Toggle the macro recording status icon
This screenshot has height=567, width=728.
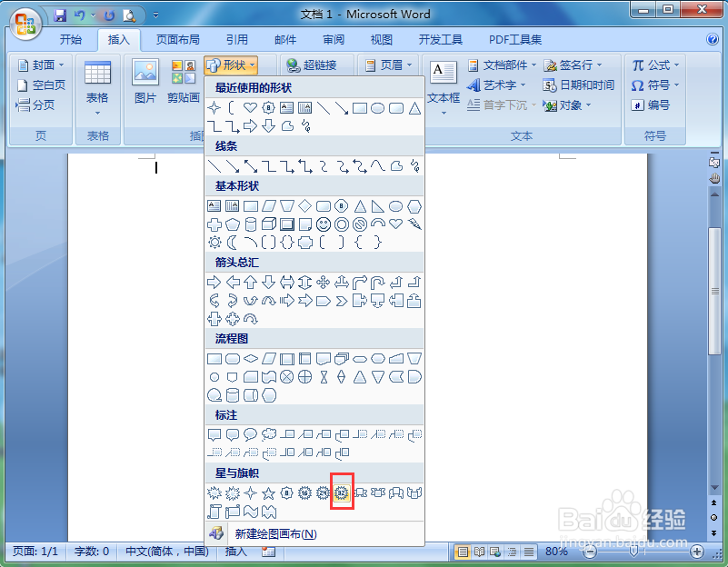click(x=268, y=552)
